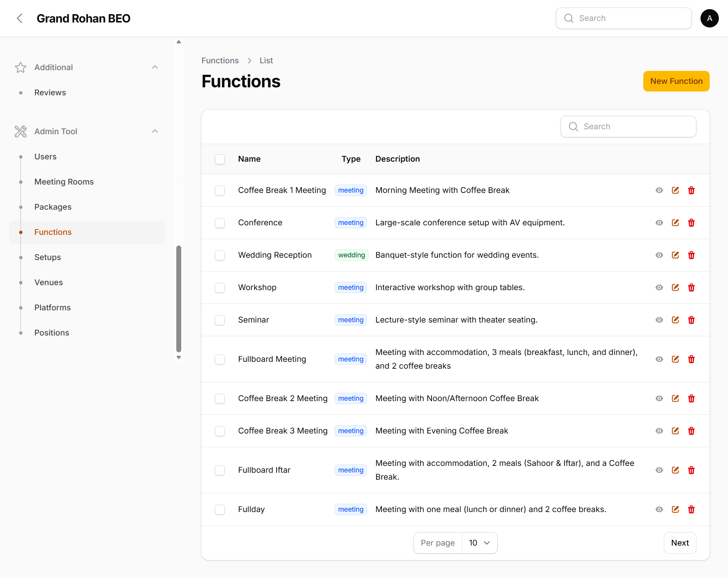Collapse the Additional sidebar group
The image size is (728, 578).
tap(155, 67)
